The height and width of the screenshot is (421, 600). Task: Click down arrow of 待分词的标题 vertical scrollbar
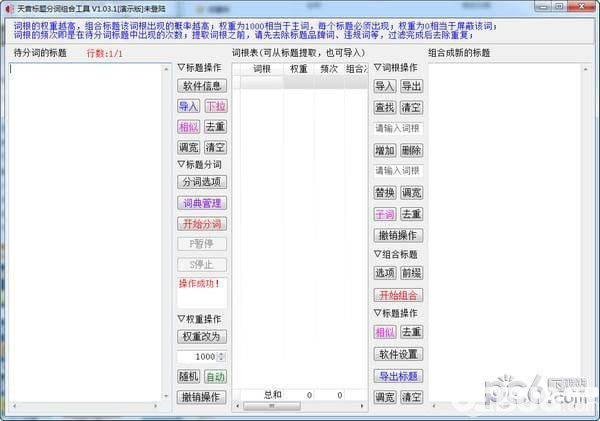(x=166, y=396)
